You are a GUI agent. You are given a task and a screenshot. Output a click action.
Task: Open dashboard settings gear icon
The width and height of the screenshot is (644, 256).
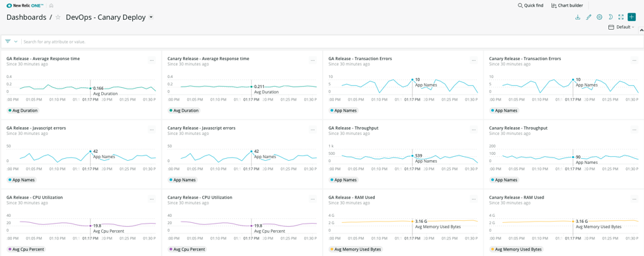click(599, 17)
